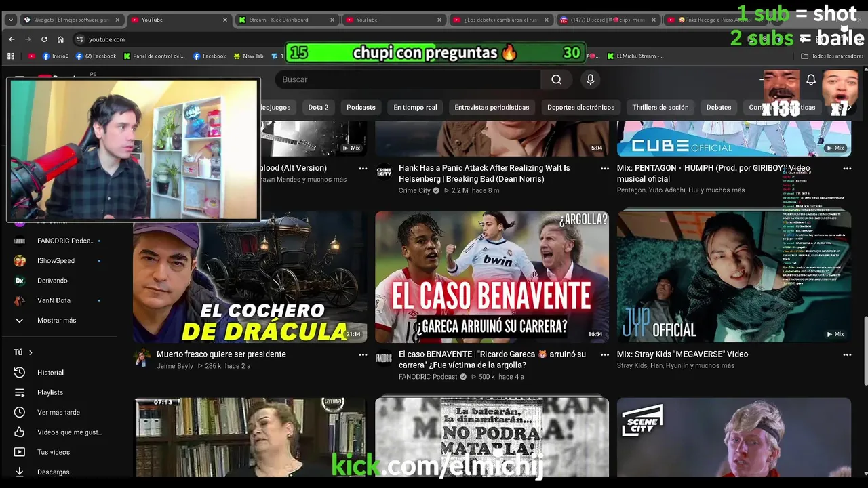This screenshot has height=488, width=868.
Task: Click Descargas download arrow icon
Action: coord(20,472)
